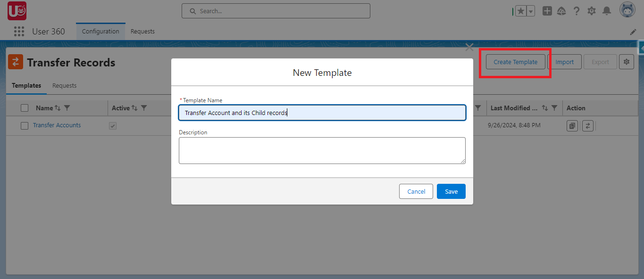644x279 pixels.
Task: Tick the select-all checkbox in table header
Action: 25,108
